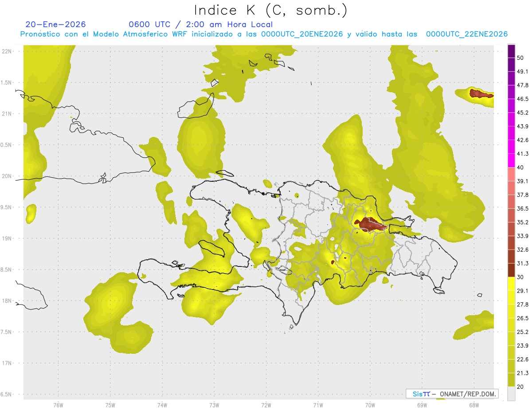The width and height of the screenshot is (532, 411).
Task: Click the '41.3' value on the color scale
Action: point(523,154)
